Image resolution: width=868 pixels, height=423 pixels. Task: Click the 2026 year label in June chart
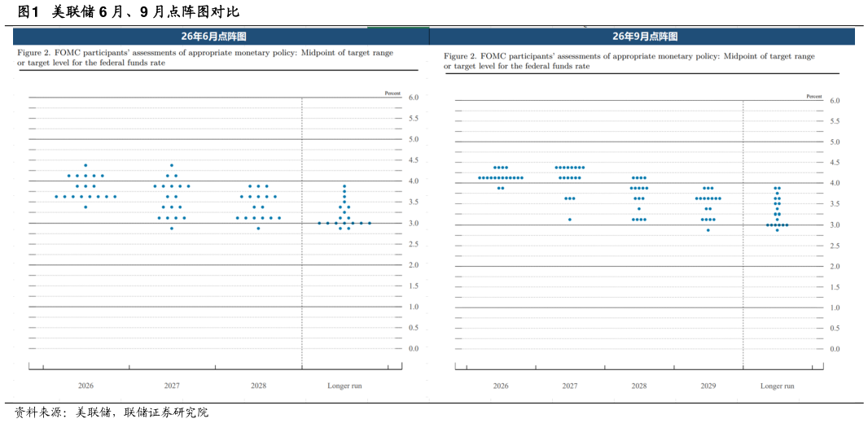[85, 386]
